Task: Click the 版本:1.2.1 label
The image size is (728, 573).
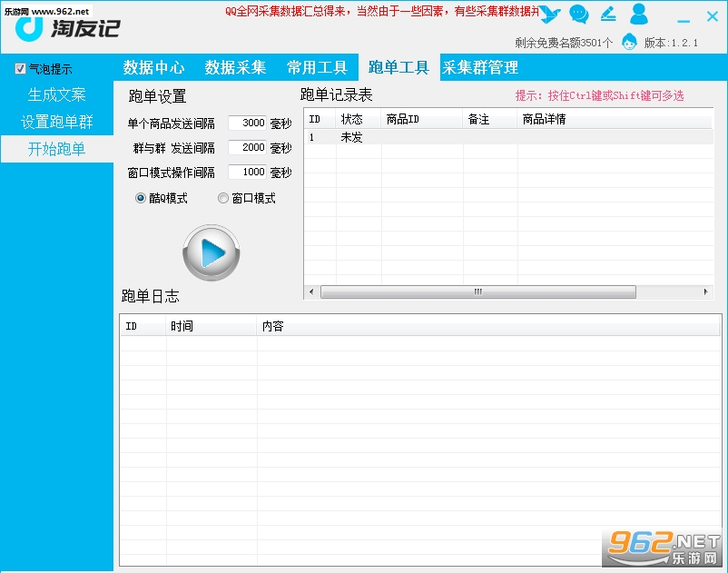Action: [x=671, y=43]
